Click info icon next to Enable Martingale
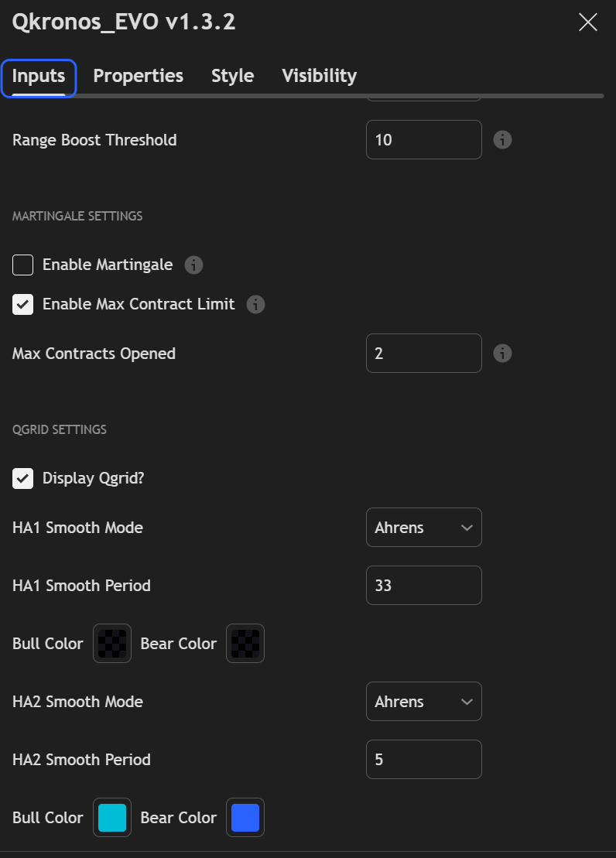Image resolution: width=616 pixels, height=858 pixels. [193, 265]
